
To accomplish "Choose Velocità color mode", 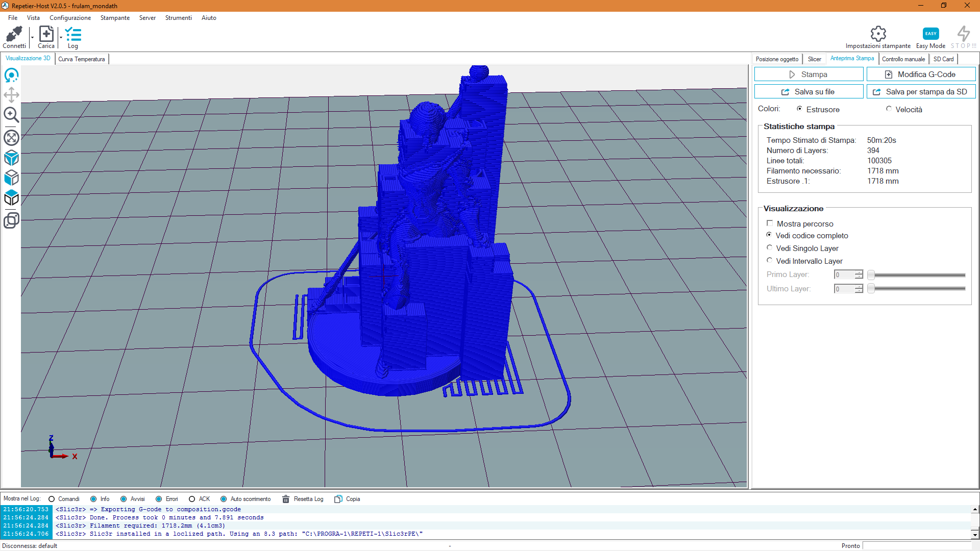I will click(889, 109).
